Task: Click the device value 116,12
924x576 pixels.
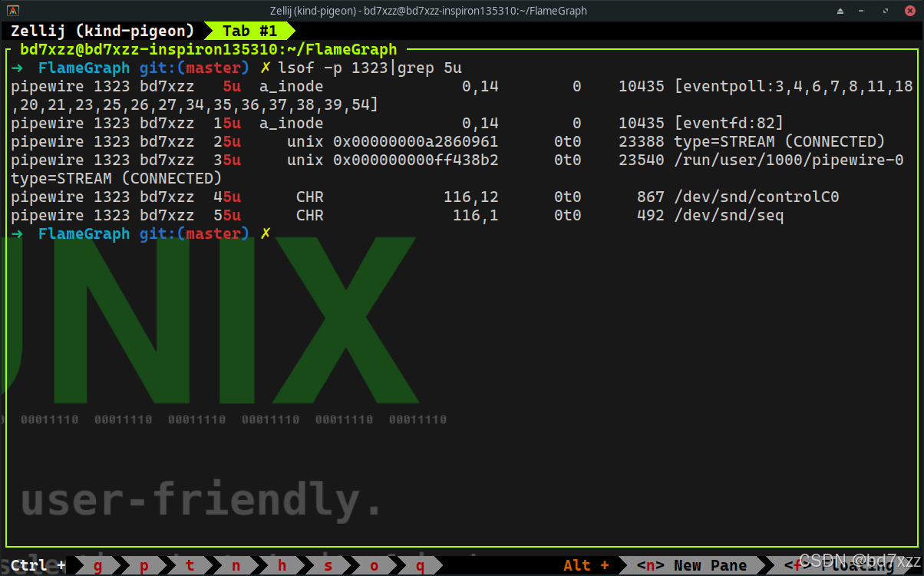Action: coord(471,197)
